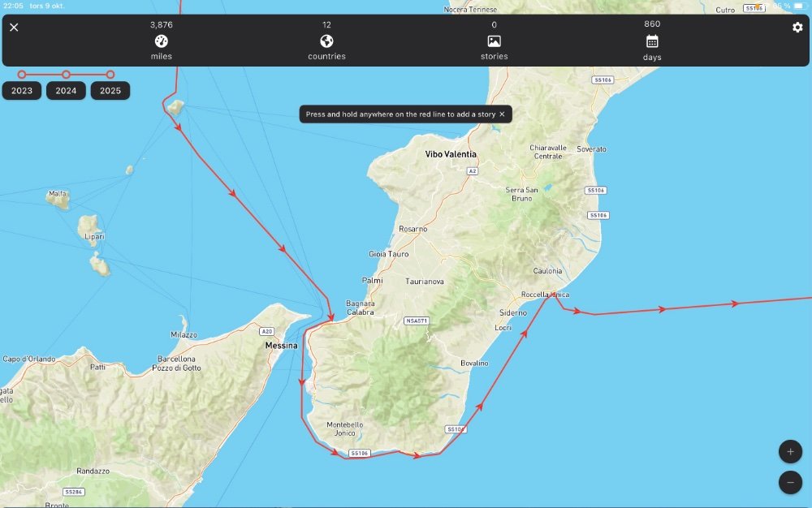The height and width of the screenshot is (508, 812).
Task: Tap the days calendar icon
Action: 652,41
